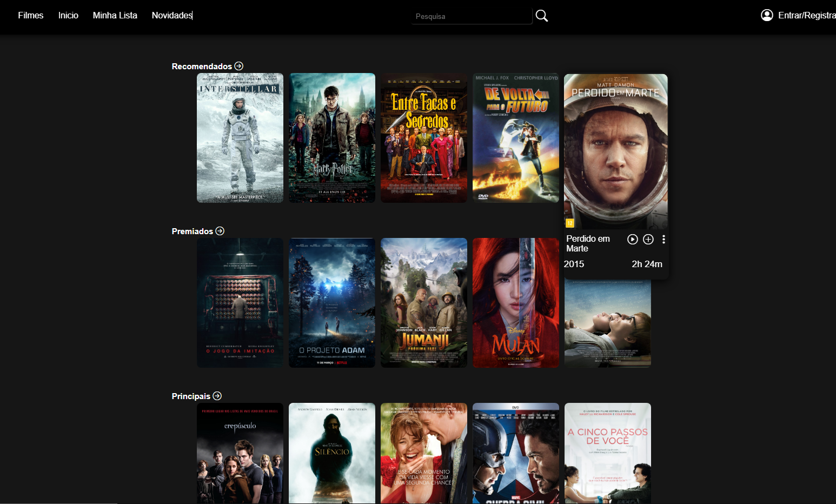Click Entrar/Registrar
Viewport: 836px width, 504px height.
tap(806, 15)
